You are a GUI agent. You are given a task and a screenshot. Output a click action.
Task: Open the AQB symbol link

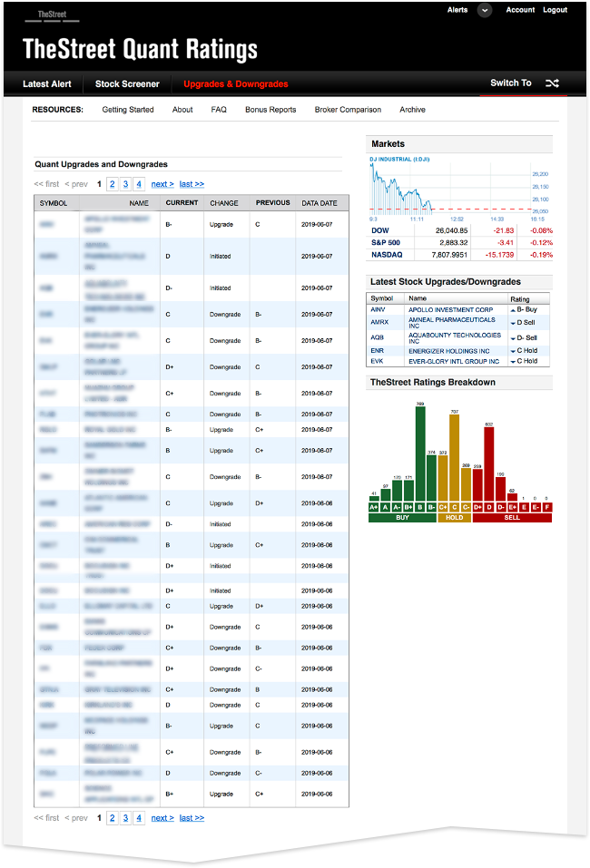click(x=378, y=337)
